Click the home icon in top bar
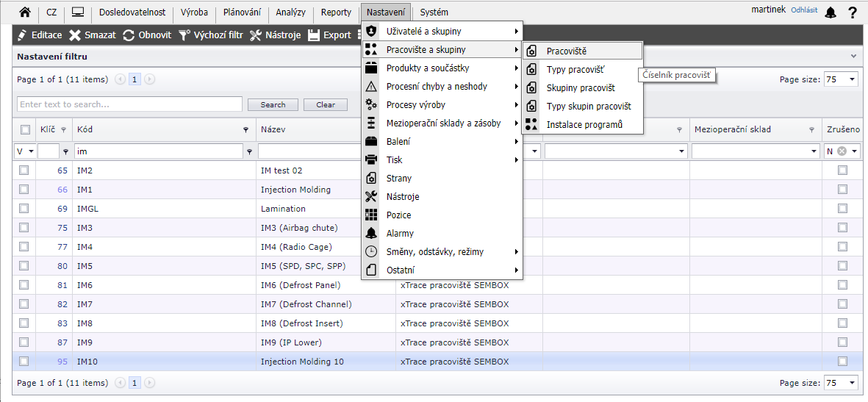 tap(25, 12)
